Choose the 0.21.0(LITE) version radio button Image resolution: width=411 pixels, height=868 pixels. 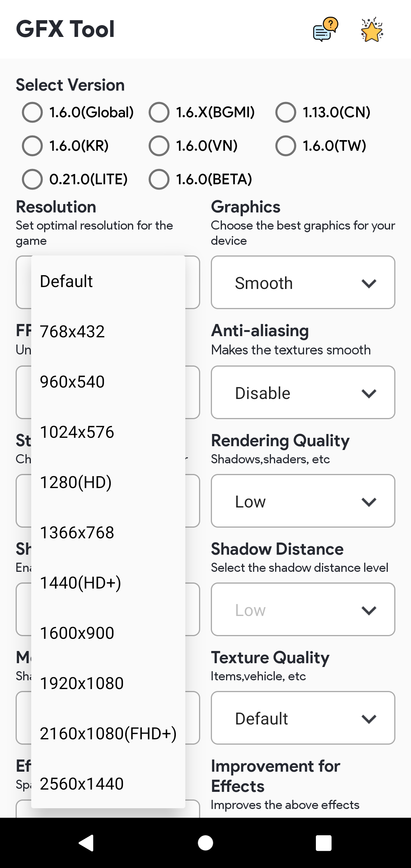pos(32,179)
